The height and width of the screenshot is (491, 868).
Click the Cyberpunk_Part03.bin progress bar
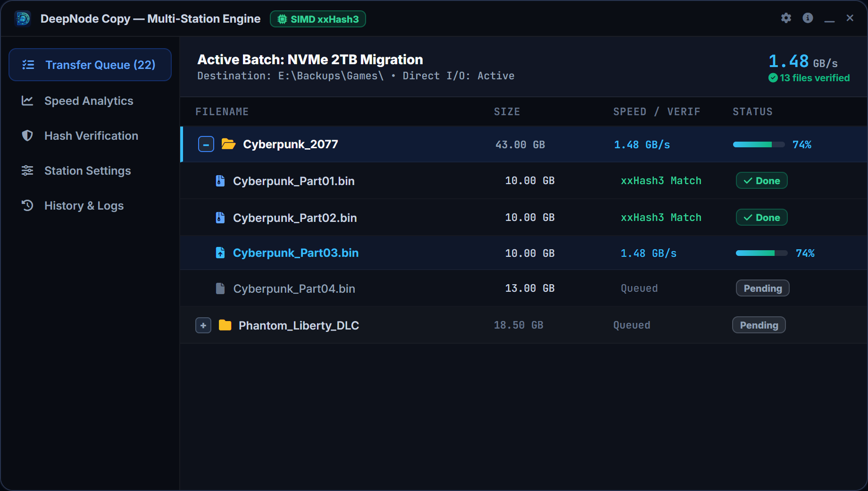(761, 253)
